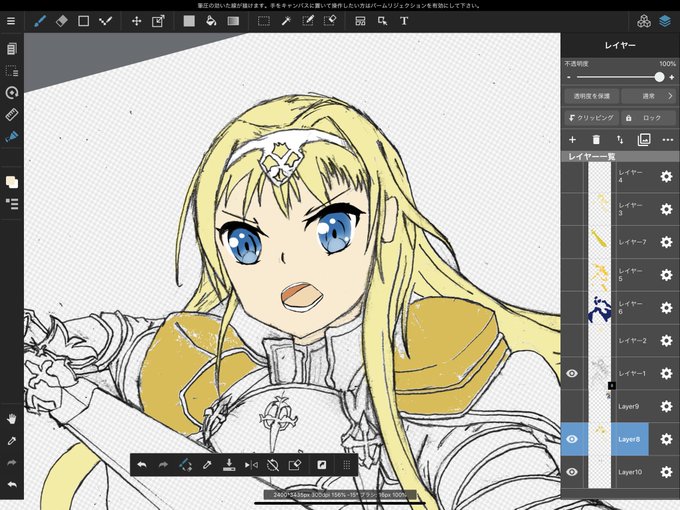Open the brush list icon in sidebar
Image resolution: width=680 pixels, height=510 pixels.
coord(12,203)
